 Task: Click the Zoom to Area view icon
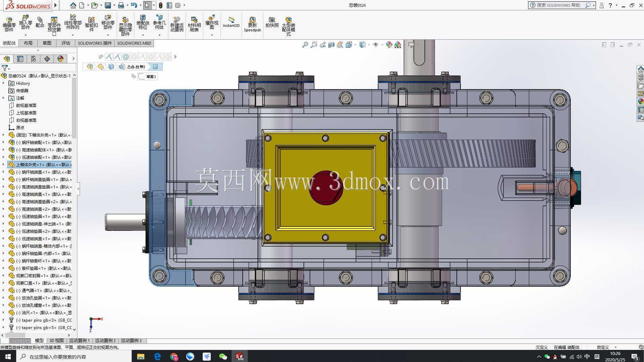[x=314, y=45]
